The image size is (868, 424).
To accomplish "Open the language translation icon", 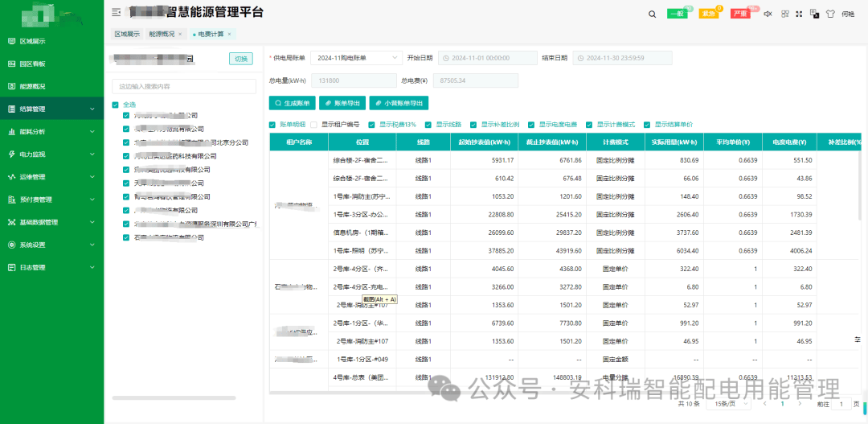I will point(814,14).
